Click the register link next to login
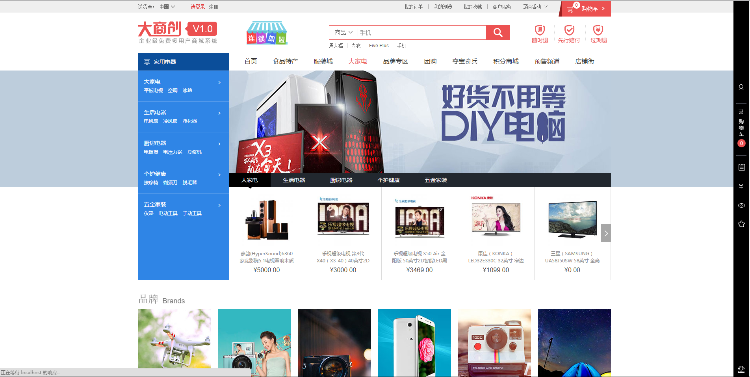The image size is (750, 377). (x=214, y=7)
